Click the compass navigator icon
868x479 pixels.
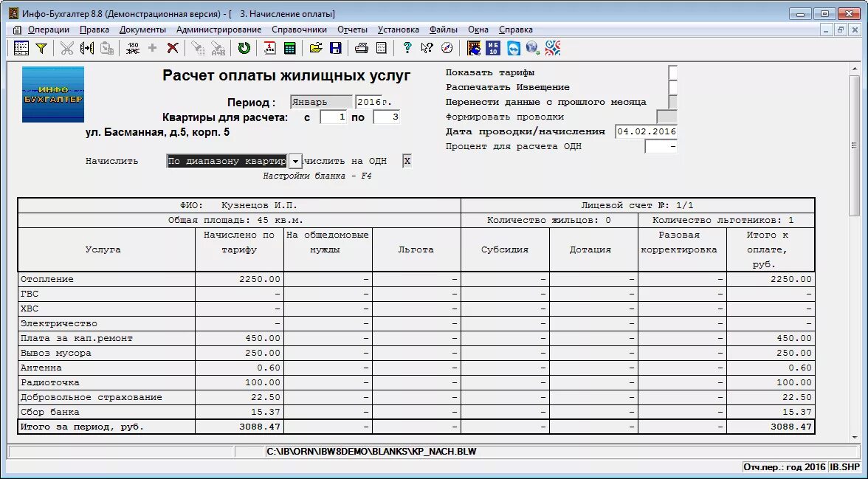tap(447, 48)
